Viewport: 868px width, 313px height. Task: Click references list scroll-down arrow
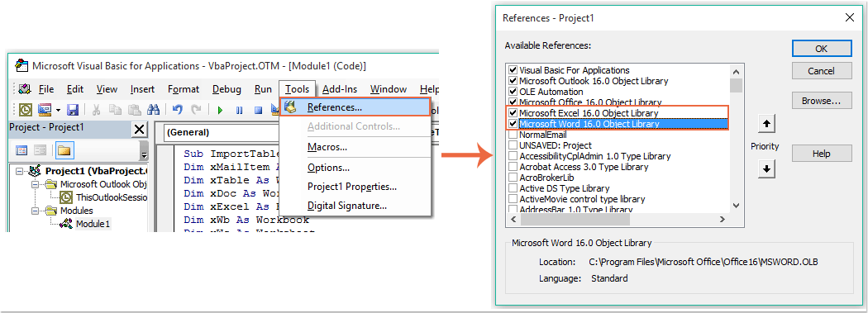pyautogui.click(x=736, y=206)
